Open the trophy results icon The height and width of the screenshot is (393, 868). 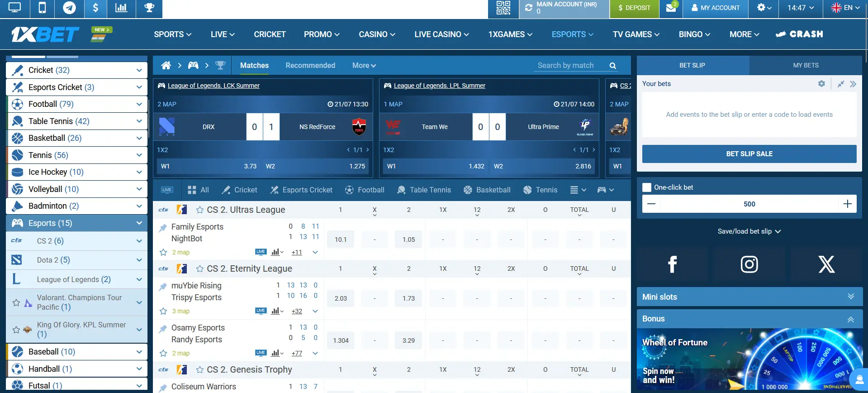[149, 8]
